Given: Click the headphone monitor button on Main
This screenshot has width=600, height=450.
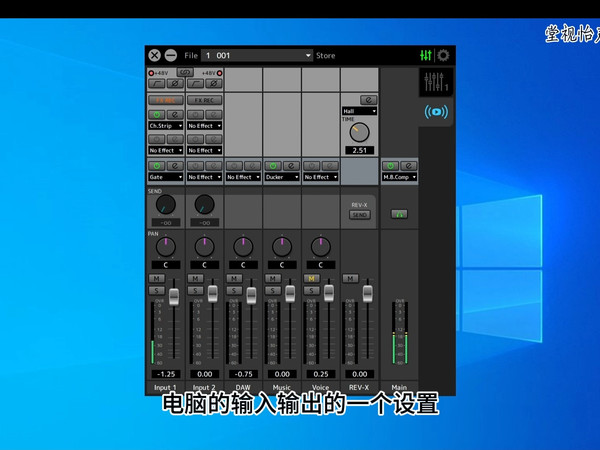Looking at the screenshot, I should pos(399,214).
